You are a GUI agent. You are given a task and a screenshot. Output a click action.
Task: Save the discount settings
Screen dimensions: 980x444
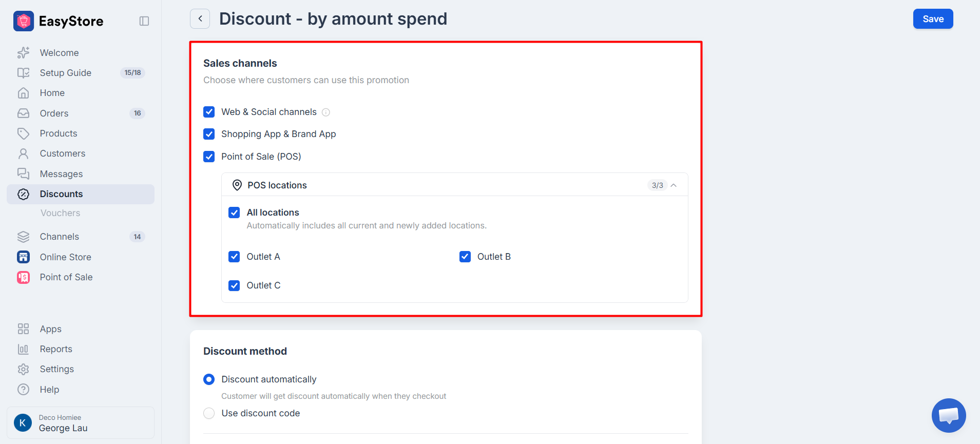(933, 19)
